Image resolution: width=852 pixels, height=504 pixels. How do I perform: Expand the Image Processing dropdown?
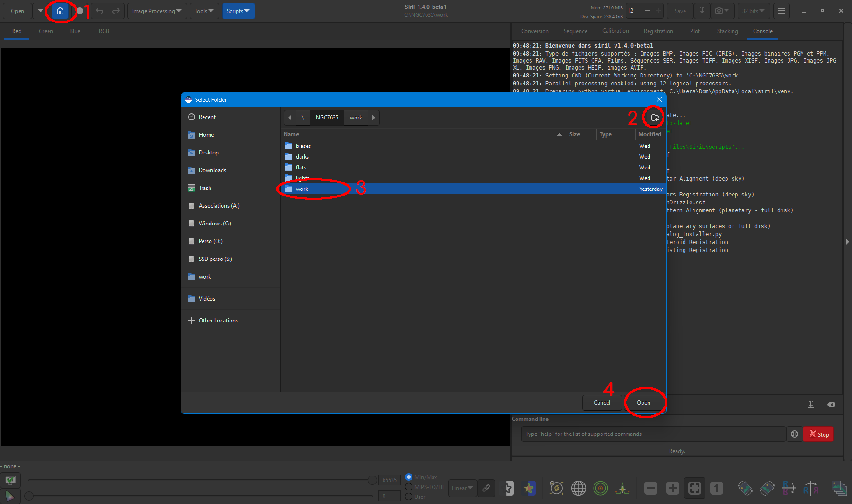(x=157, y=11)
